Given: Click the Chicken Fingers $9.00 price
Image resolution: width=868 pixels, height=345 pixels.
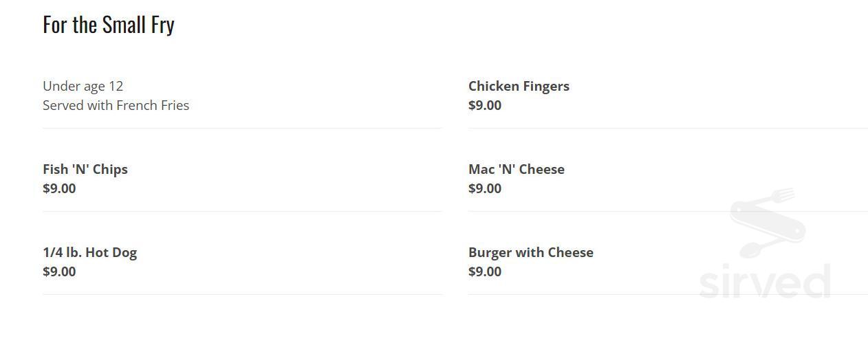Looking at the screenshot, I should [485, 105].
